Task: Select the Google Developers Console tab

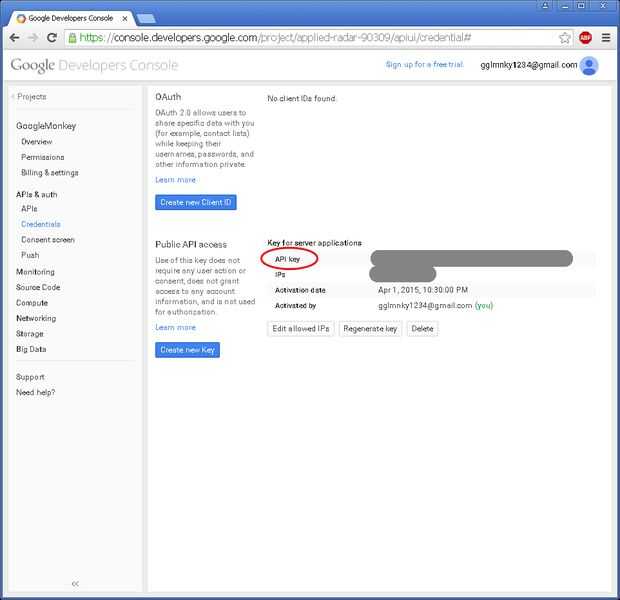Action: (70, 18)
